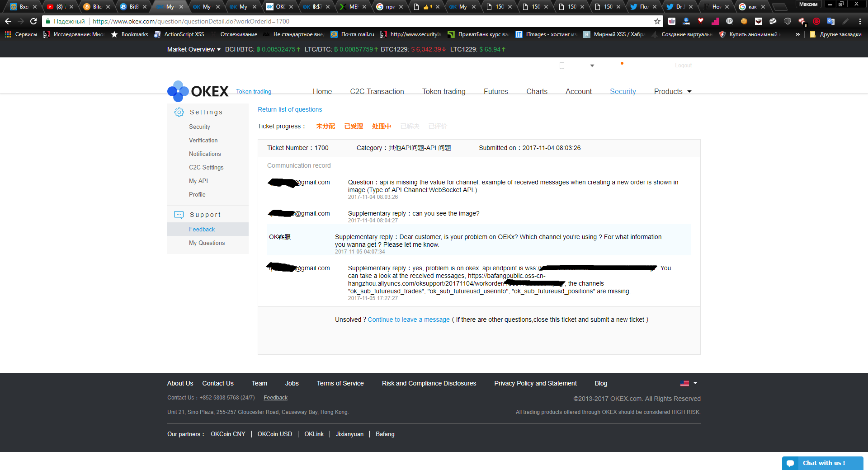Viewport: 868px width, 470px height.
Task: Open the Почта mail.ru bookmark
Action: tap(353, 34)
